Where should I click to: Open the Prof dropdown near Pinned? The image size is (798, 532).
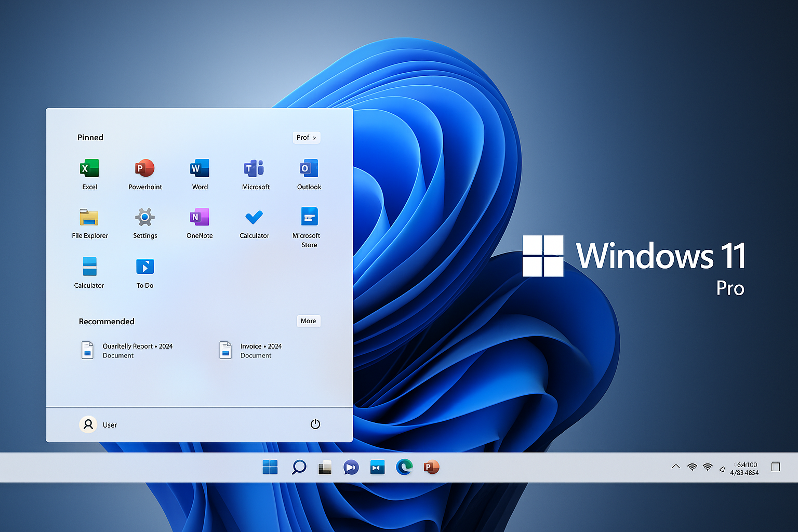[307, 137]
